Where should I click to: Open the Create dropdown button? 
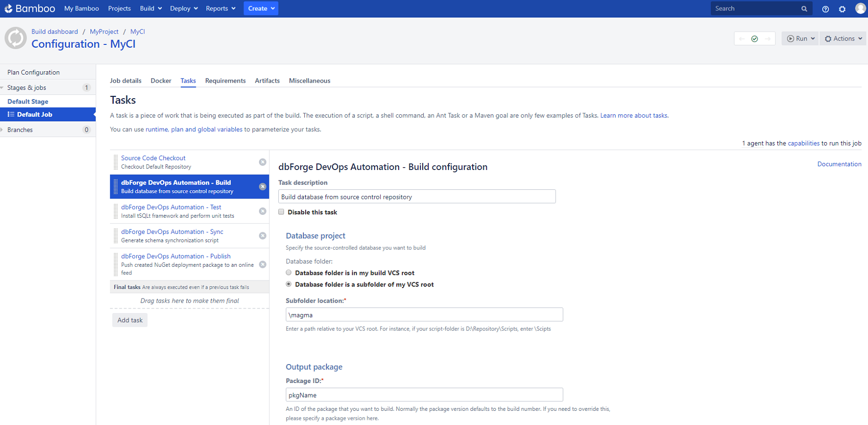[x=261, y=8]
